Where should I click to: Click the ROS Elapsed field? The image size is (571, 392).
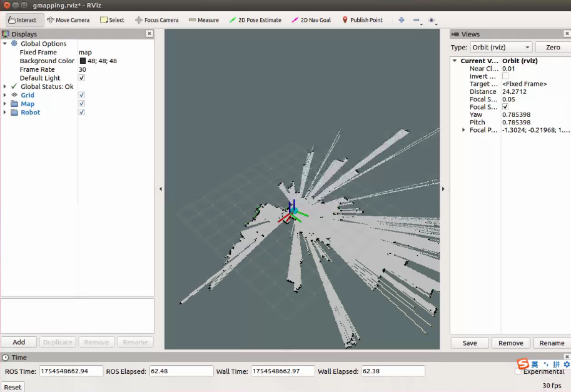(x=181, y=371)
